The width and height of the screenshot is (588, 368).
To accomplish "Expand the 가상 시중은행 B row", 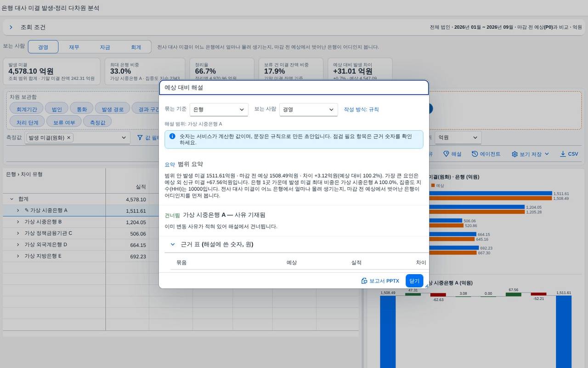I will pyautogui.click(x=18, y=222).
